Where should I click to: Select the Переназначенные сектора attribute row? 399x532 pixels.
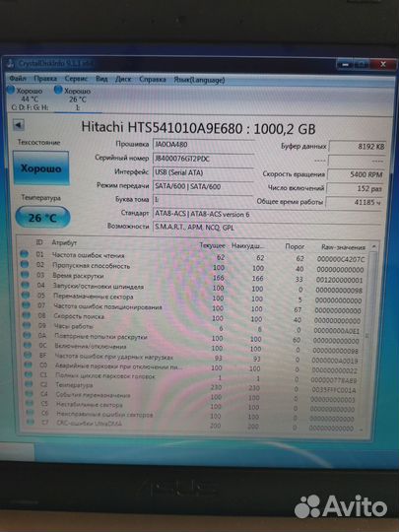(x=192, y=299)
